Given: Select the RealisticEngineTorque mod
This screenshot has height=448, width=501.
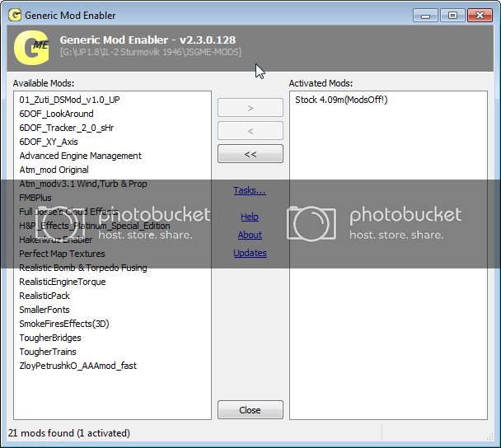Looking at the screenshot, I should (x=63, y=282).
